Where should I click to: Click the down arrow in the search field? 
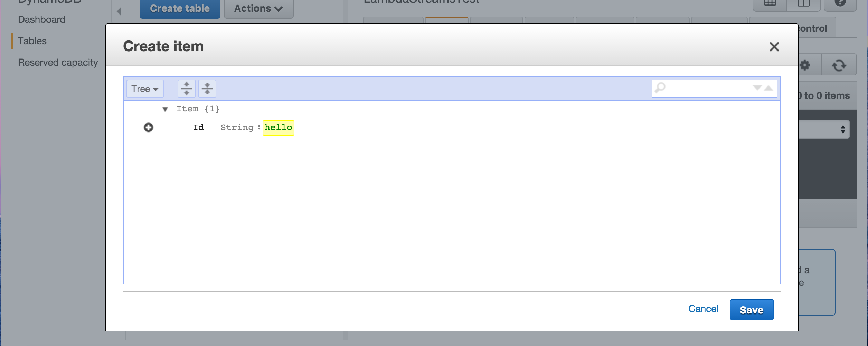click(757, 89)
